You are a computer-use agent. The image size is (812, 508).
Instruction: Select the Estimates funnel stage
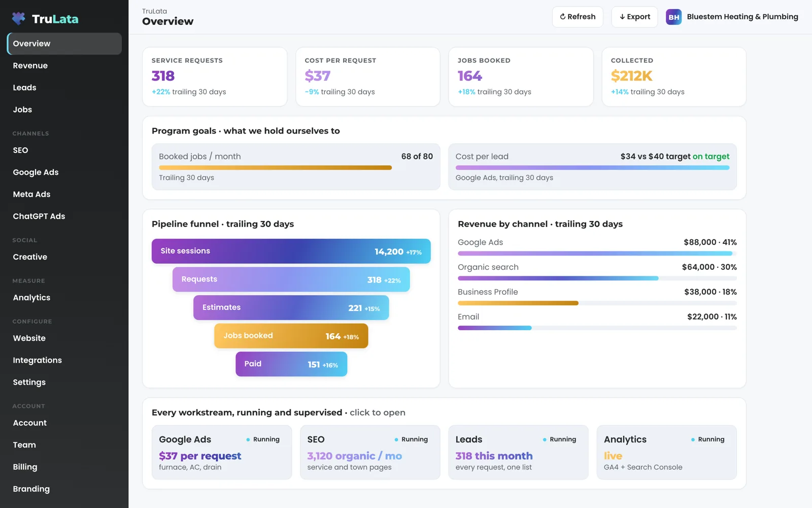click(291, 307)
